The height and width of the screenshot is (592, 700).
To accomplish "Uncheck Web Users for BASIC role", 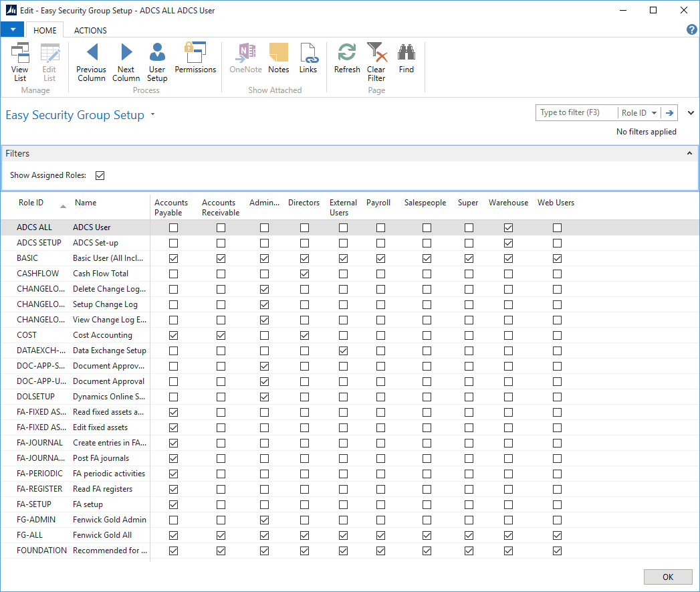I will [557, 259].
